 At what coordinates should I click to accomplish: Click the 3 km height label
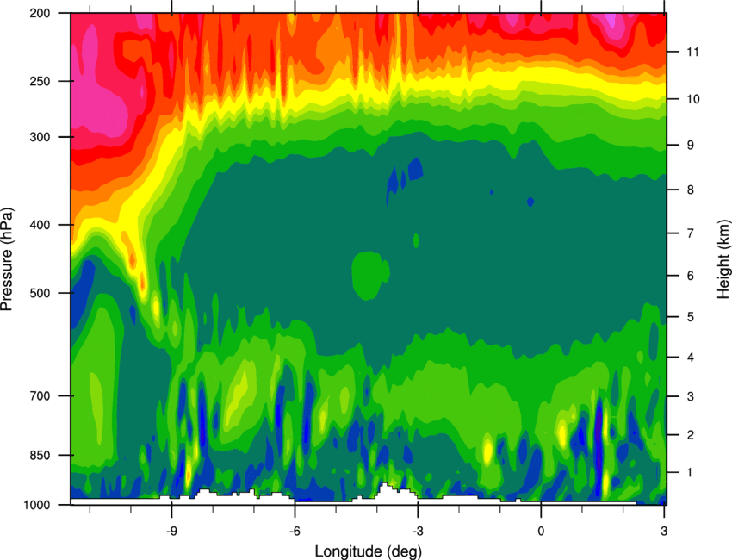pyautogui.click(x=690, y=397)
